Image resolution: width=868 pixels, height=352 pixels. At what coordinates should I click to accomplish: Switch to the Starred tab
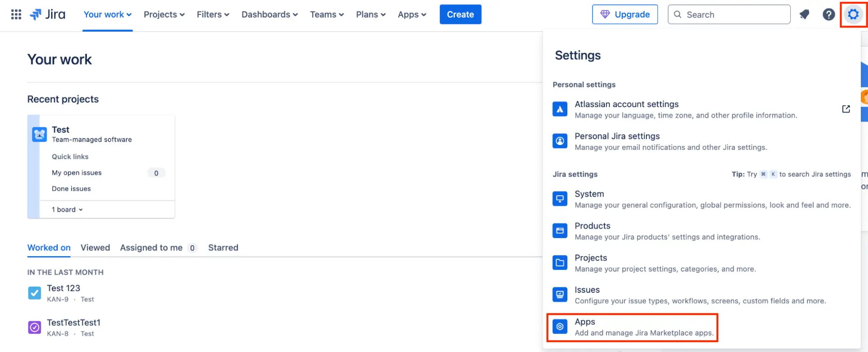(223, 248)
